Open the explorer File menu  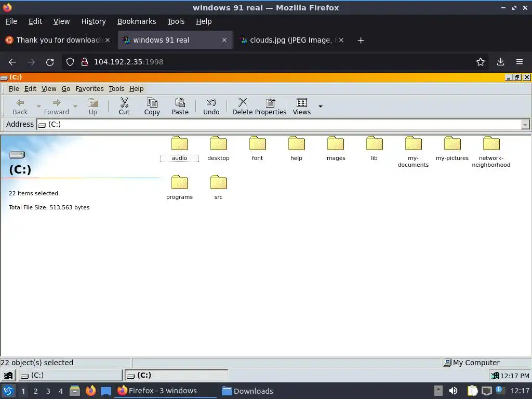[14, 88]
